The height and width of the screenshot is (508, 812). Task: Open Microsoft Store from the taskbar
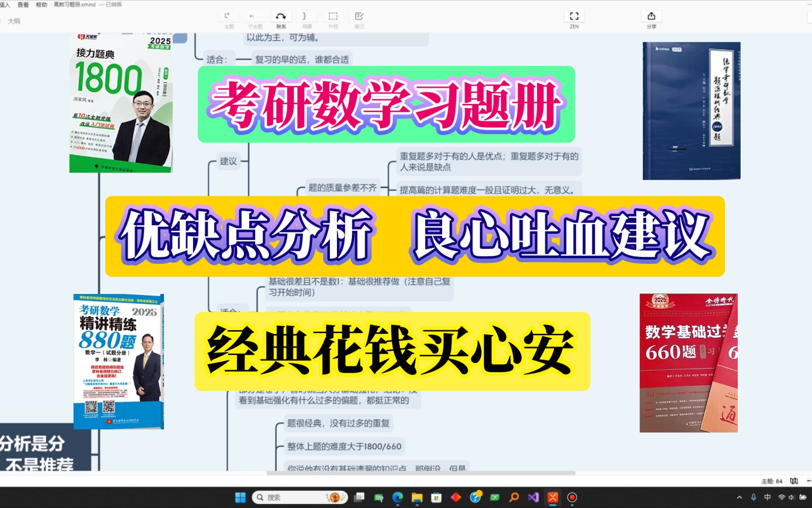pos(437,498)
